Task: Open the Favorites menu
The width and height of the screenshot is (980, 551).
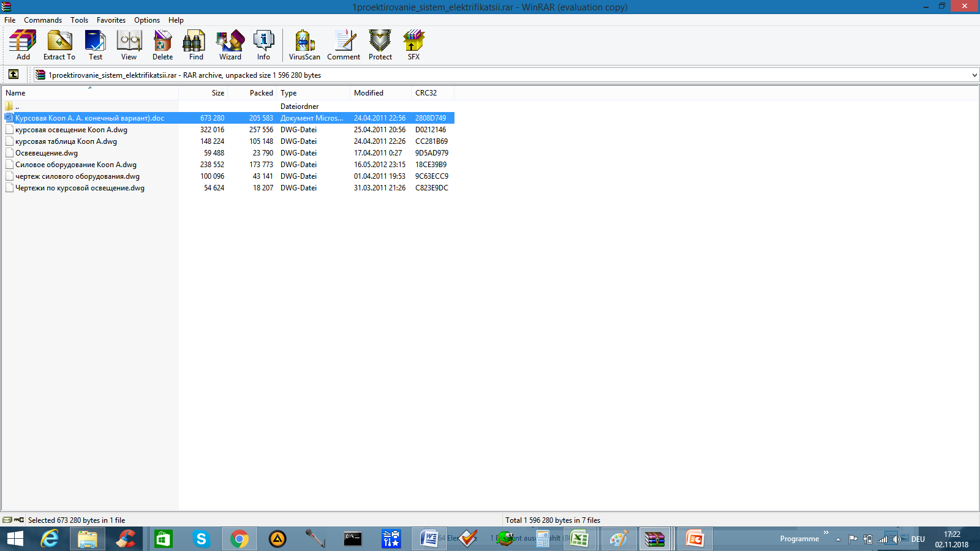Action: (x=111, y=20)
